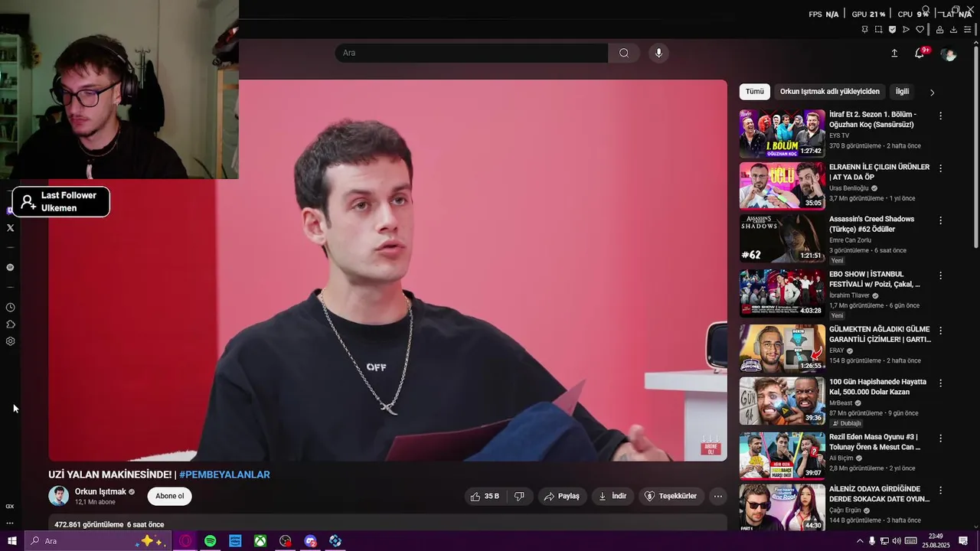Open Discord icon with badge in taskbar
Image resolution: width=980 pixels, height=551 pixels.
pyautogui.click(x=310, y=541)
